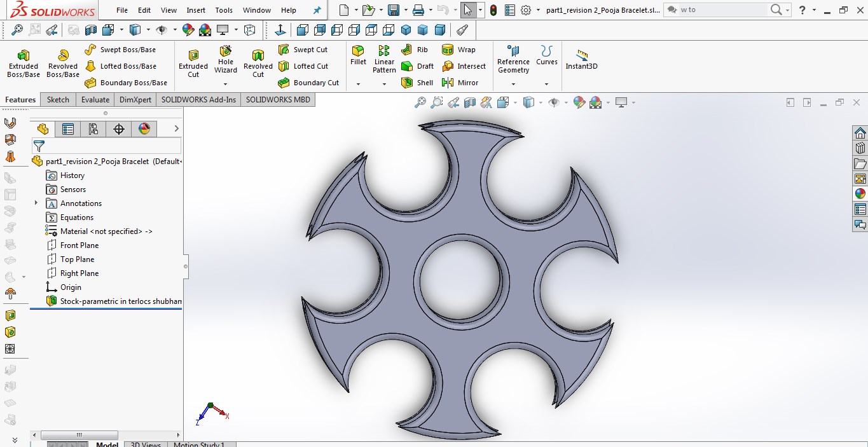Screen dimensions: 868x447
Task: Expand the Annotations tree node
Action: [x=36, y=203]
